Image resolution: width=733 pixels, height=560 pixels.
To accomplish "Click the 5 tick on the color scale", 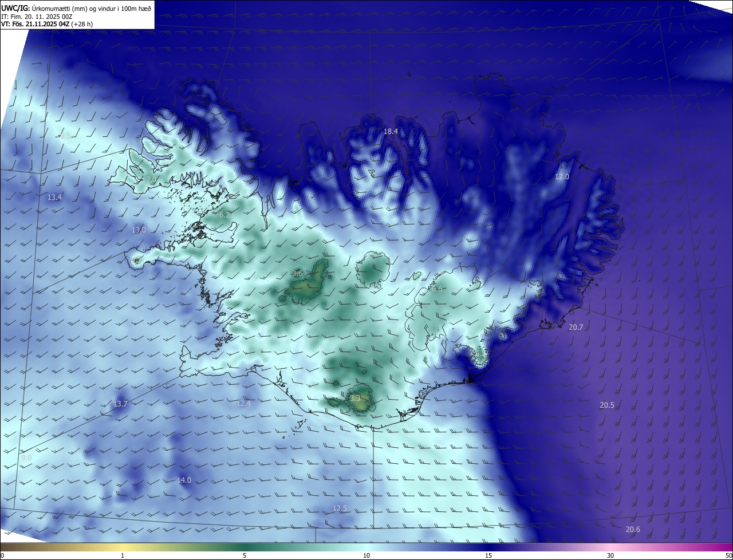I will click(245, 555).
